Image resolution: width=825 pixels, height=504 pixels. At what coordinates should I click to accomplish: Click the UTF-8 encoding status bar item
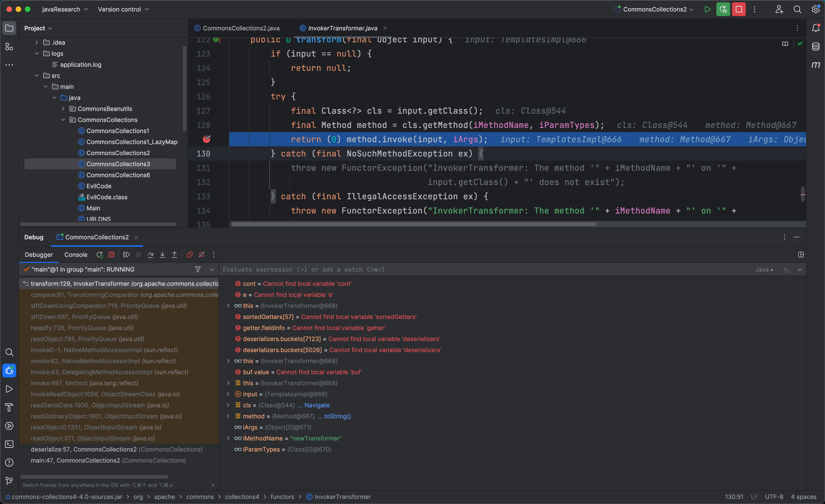click(x=774, y=497)
